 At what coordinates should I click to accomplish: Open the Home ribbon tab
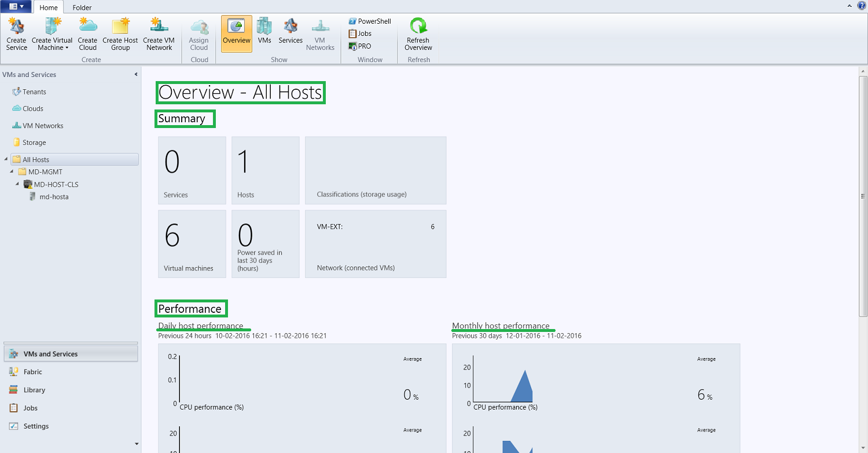[x=48, y=8]
